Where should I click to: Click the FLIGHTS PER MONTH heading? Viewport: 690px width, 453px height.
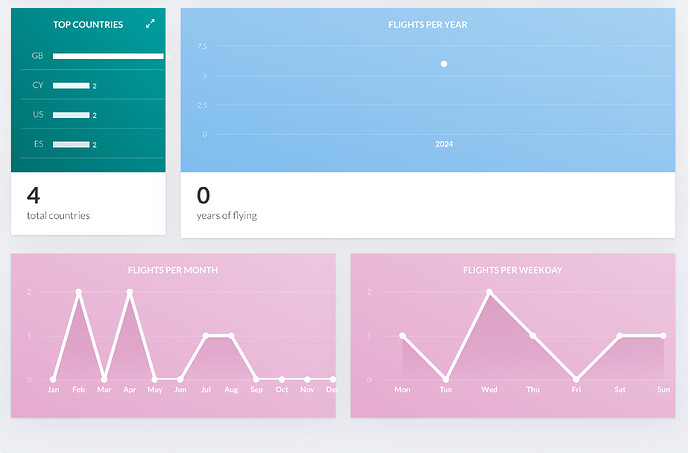point(173,270)
